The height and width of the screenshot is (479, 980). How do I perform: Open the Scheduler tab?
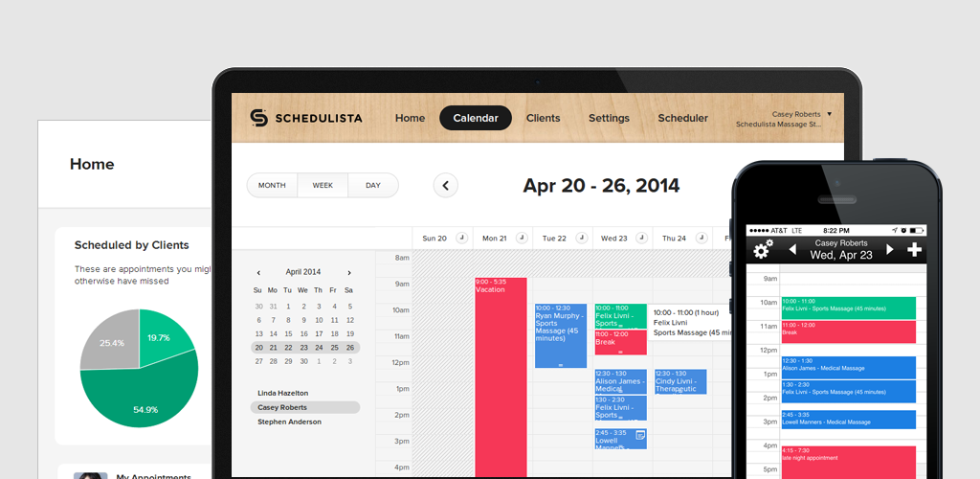click(x=682, y=118)
